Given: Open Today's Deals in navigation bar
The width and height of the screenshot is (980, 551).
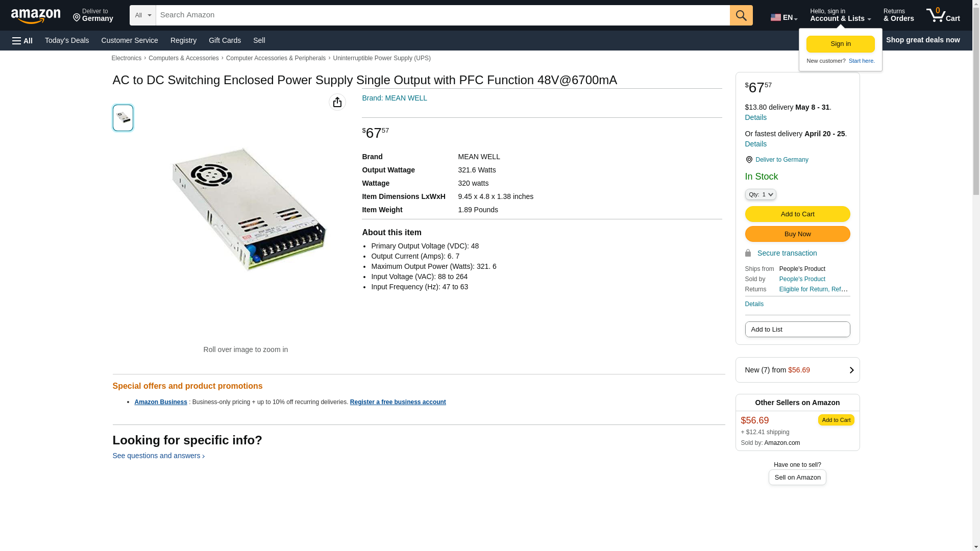Looking at the screenshot, I should tap(67, 40).
